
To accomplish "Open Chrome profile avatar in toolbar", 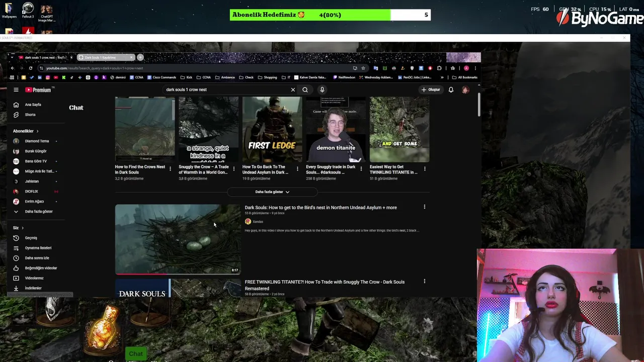I will [466, 68].
